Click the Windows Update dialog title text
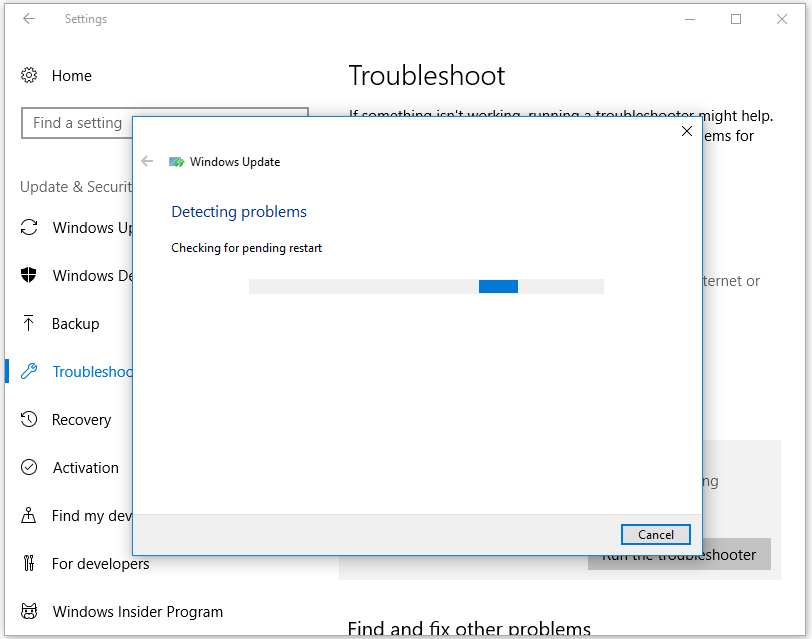The height and width of the screenshot is (639, 812). (235, 162)
